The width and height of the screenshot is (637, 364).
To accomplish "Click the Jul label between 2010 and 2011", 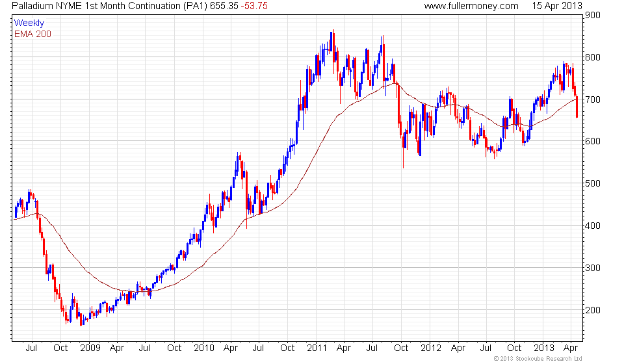I will point(258,348).
